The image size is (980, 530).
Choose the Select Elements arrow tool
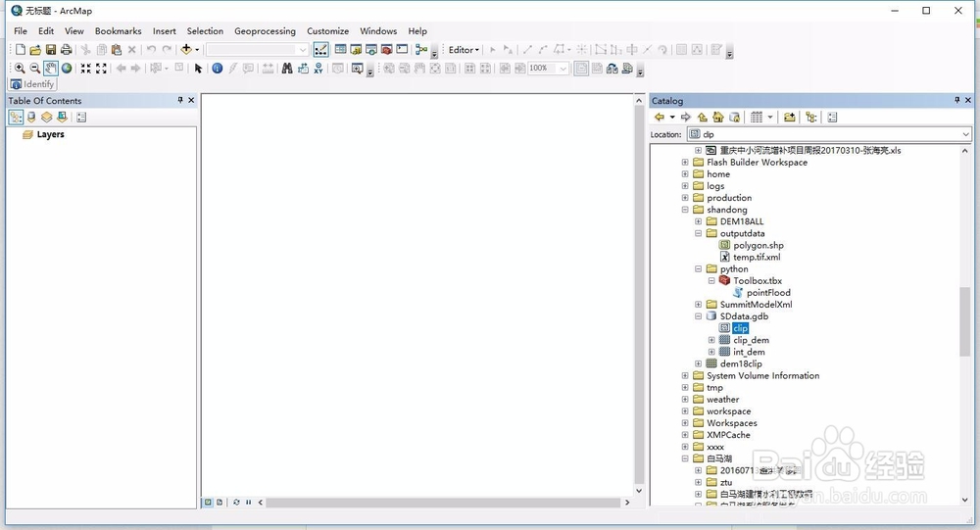tap(198, 69)
